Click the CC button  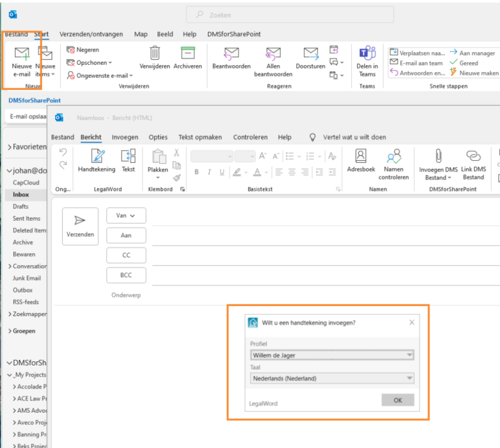point(126,255)
